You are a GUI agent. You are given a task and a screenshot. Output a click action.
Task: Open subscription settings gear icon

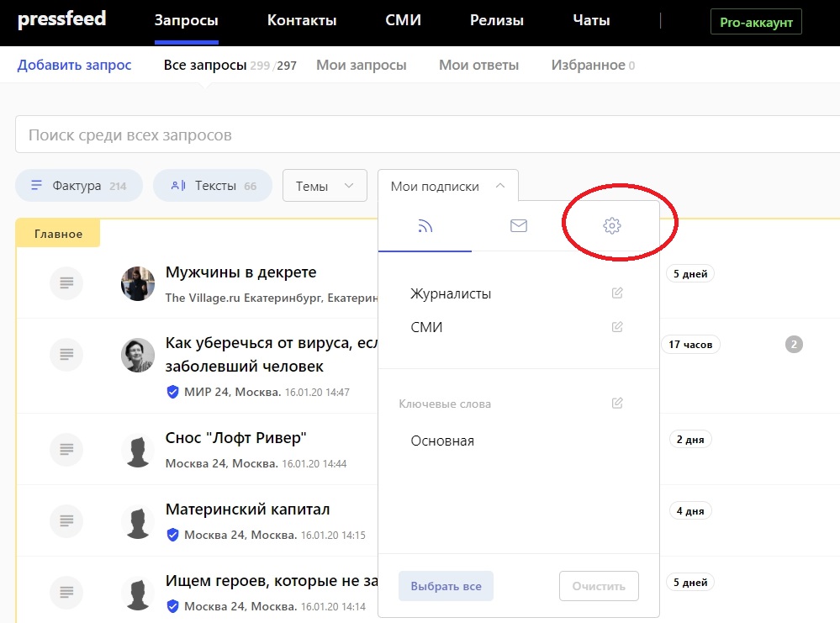(x=611, y=226)
